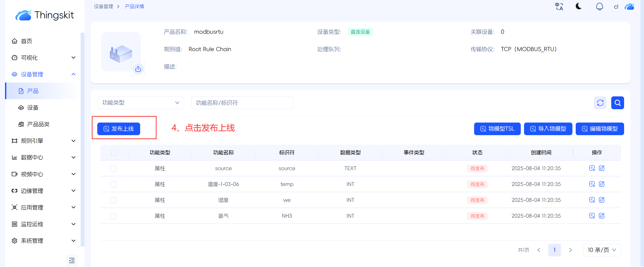This screenshot has height=267, width=644.
Task: Expand the 规则引擎 sidebar menu
Action: [43, 141]
